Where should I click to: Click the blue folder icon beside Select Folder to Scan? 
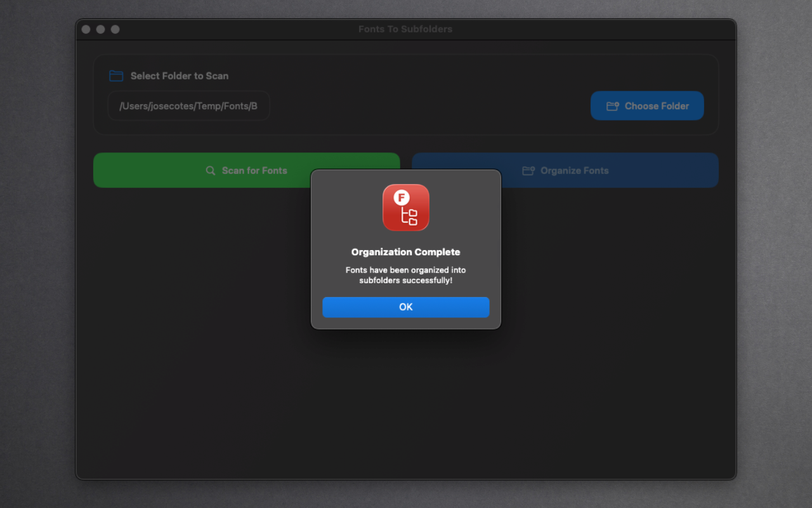116,76
